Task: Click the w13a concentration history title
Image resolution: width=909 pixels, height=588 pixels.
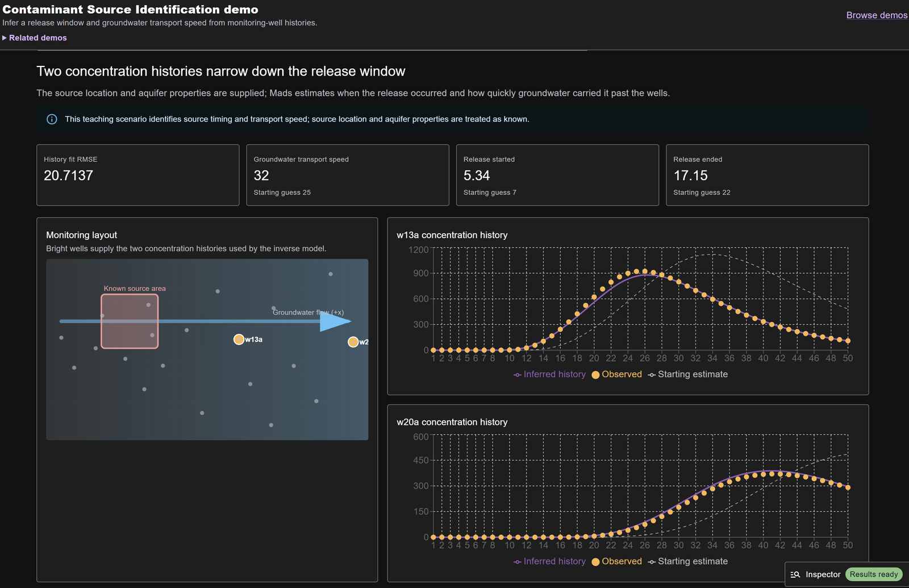Action: point(452,235)
